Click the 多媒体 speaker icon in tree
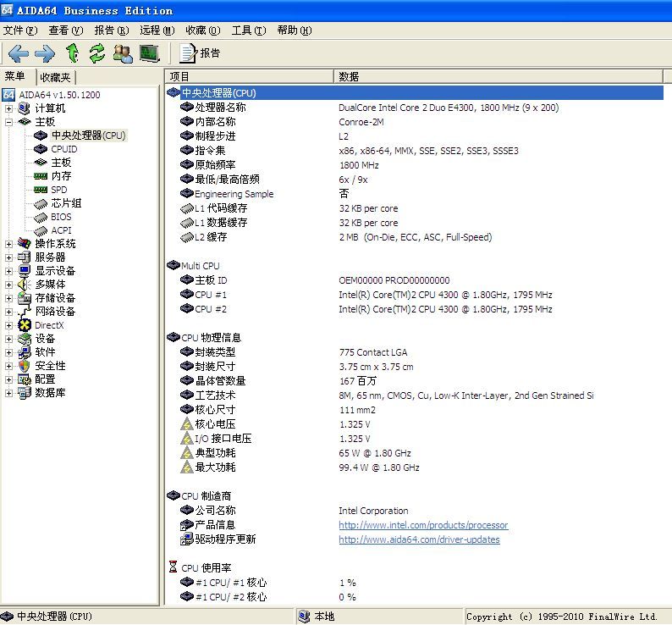The width and height of the screenshot is (672, 625). (25, 285)
